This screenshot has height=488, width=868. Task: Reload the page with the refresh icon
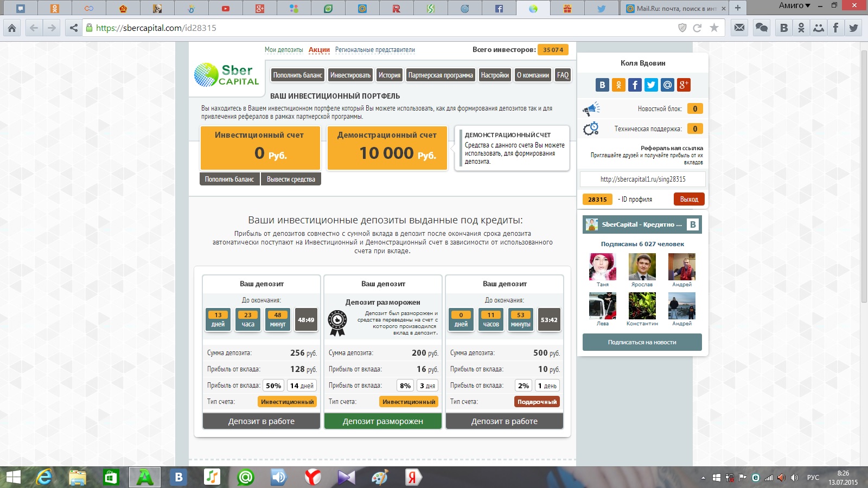pos(698,28)
